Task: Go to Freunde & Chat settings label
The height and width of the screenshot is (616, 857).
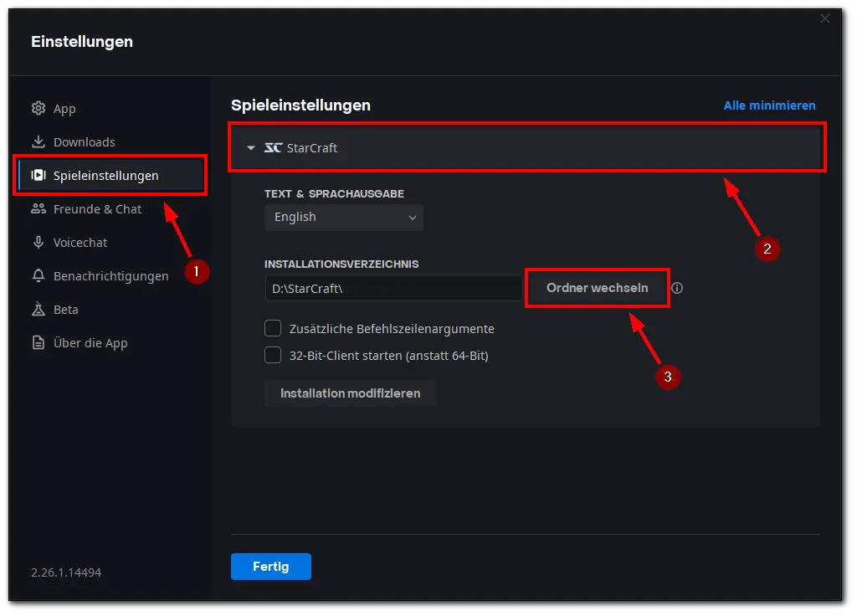Action: click(x=97, y=208)
